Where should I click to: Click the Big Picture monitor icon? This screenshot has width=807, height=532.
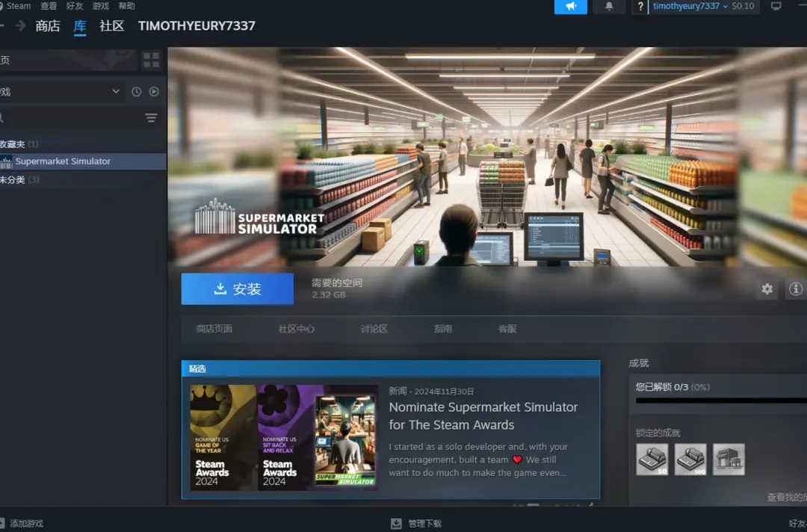[x=776, y=6]
